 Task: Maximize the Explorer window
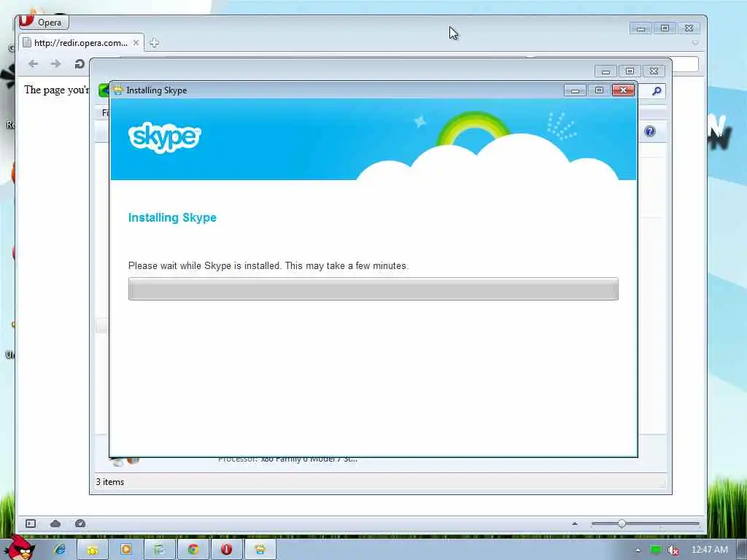[x=630, y=71]
